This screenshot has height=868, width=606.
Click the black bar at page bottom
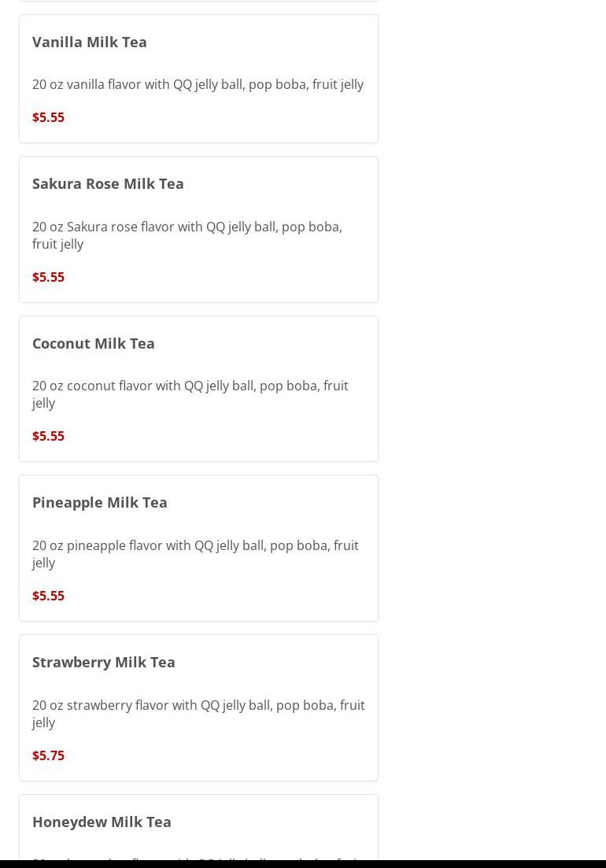click(x=303, y=864)
